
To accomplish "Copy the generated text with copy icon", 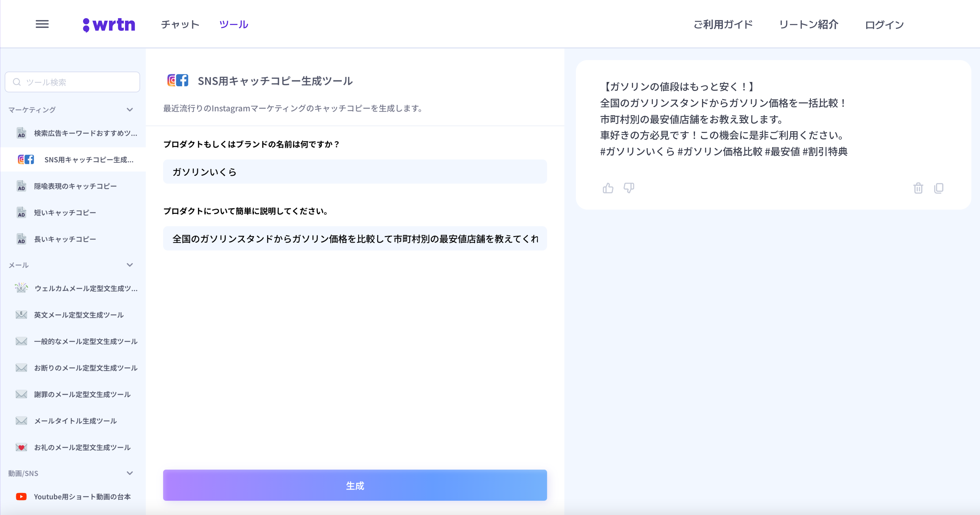I will point(939,188).
